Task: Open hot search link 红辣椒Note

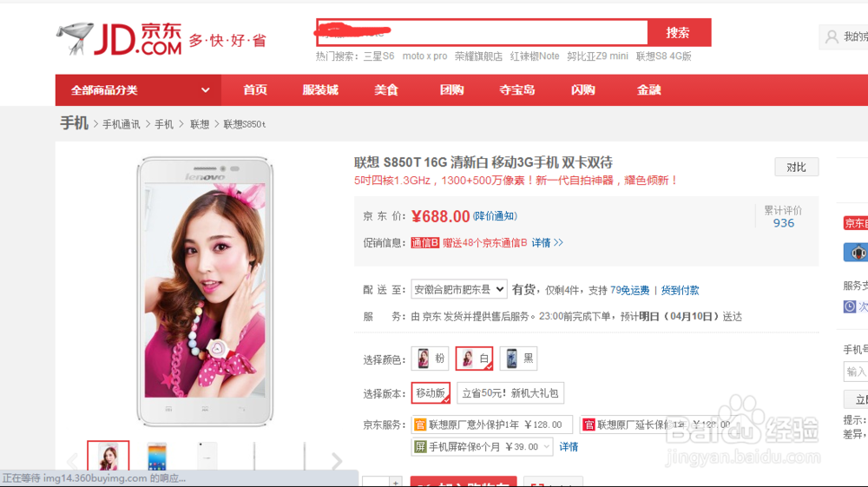Action: tap(535, 56)
